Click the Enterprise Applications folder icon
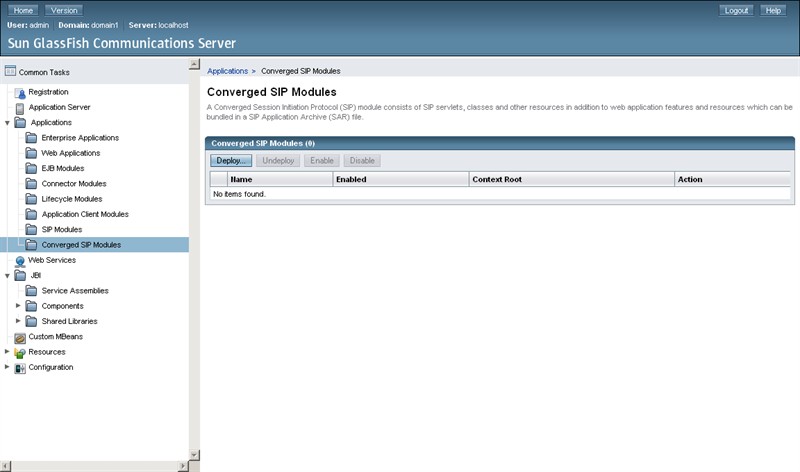Viewport: 800px width, 472px height. [31, 138]
